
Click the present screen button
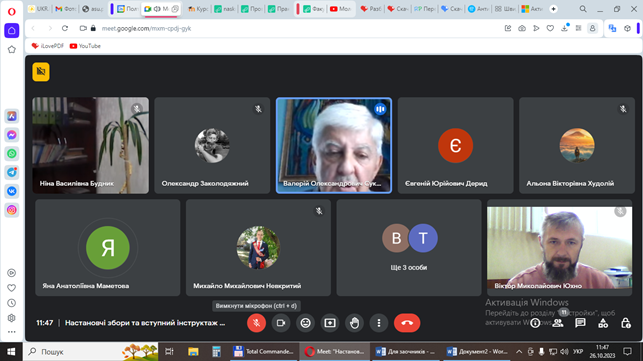330,323
